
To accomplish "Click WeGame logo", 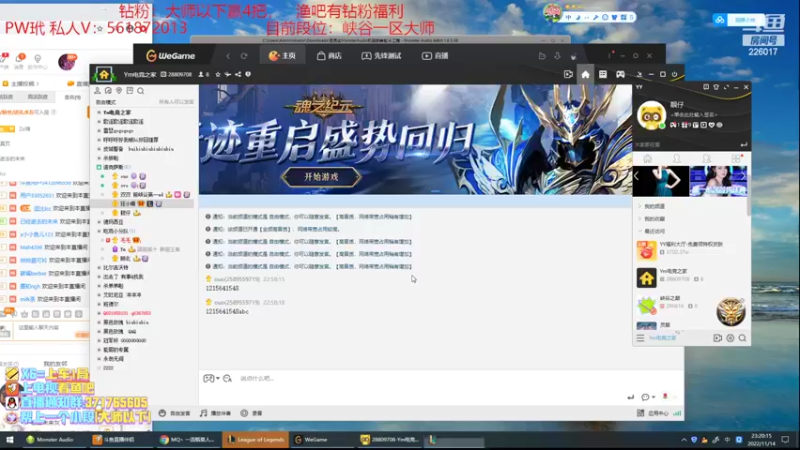I will (x=170, y=56).
